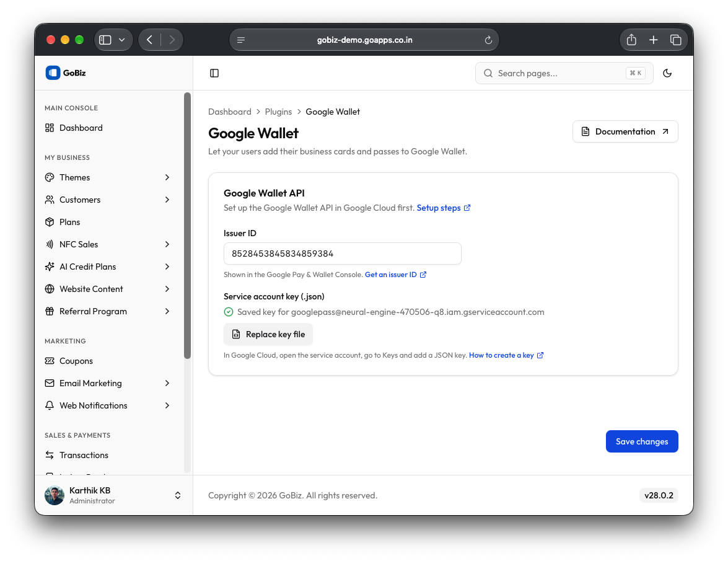Click the Issuer ID input field
The width and height of the screenshot is (728, 561).
point(343,254)
